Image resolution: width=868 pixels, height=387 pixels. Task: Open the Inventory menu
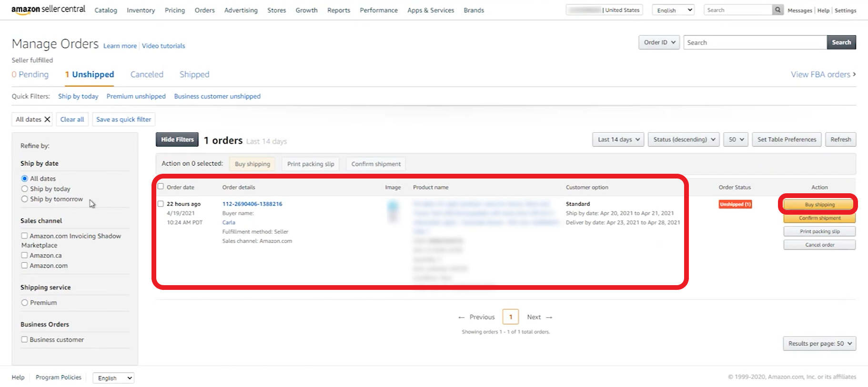coord(141,10)
